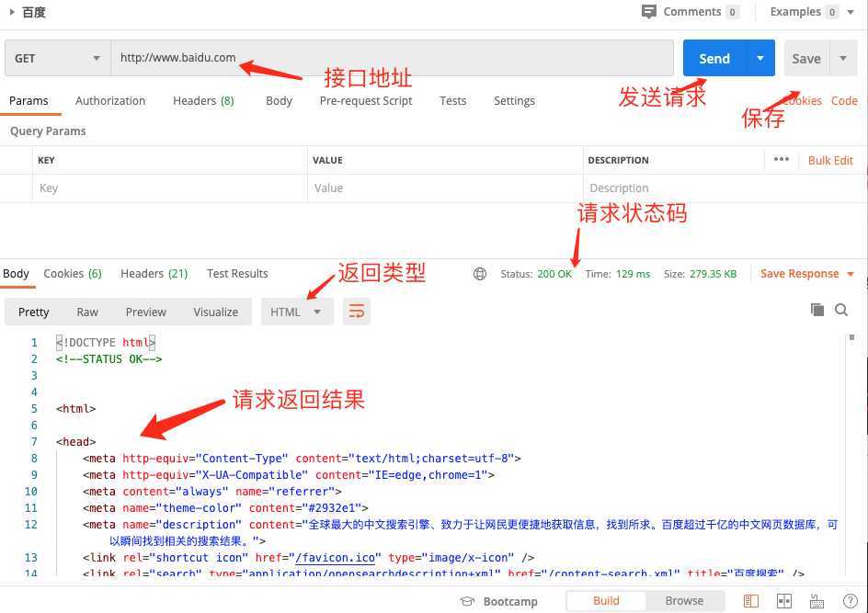The height and width of the screenshot is (613, 868).
Task: Toggle the two-pane view icon
Action: tap(783, 601)
